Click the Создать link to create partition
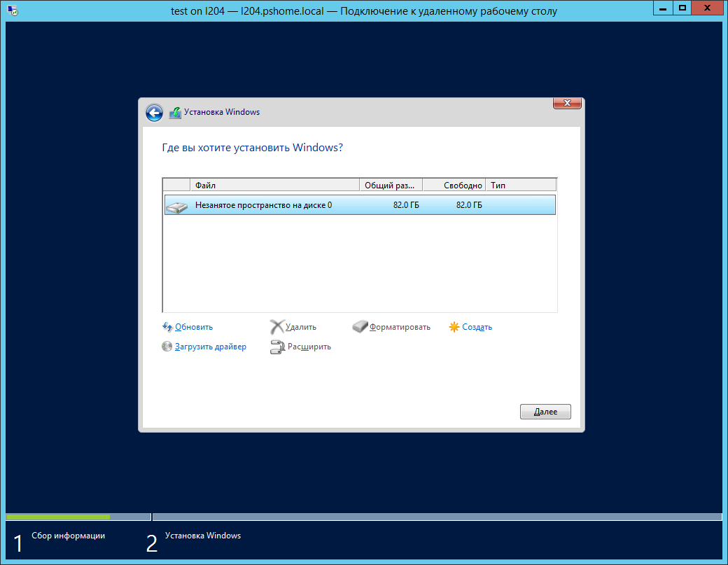This screenshot has height=565, width=728. 477,327
